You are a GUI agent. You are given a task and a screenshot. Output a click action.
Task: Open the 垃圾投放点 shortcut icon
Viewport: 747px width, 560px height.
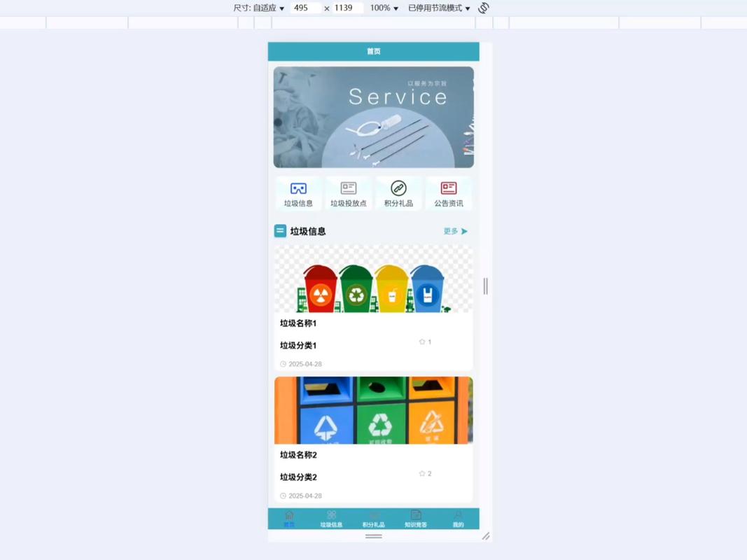tap(348, 188)
